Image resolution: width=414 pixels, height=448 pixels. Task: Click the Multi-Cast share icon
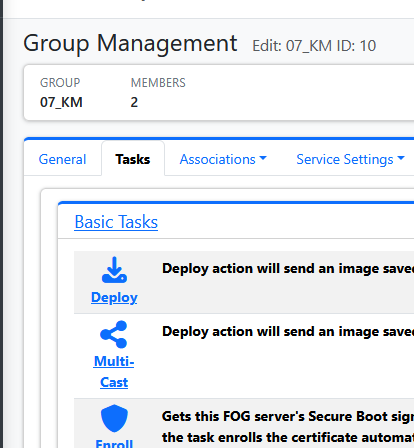[x=114, y=334]
